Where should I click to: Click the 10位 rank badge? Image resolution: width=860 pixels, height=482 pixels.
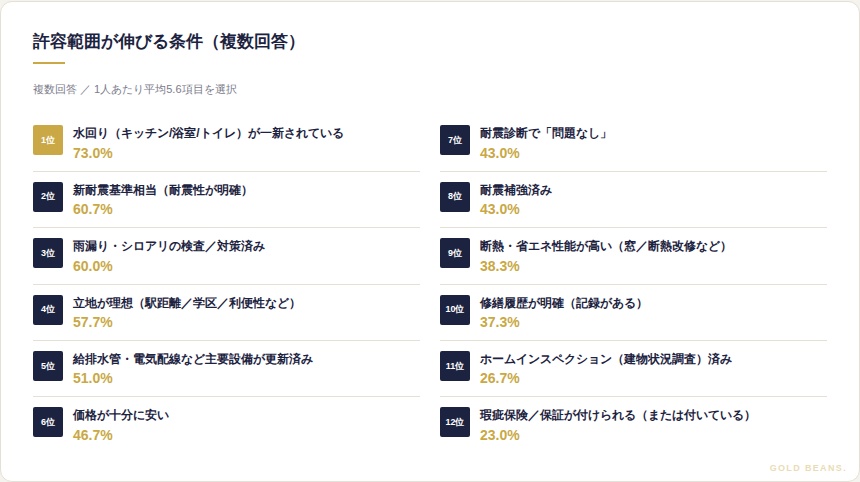coord(455,310)
